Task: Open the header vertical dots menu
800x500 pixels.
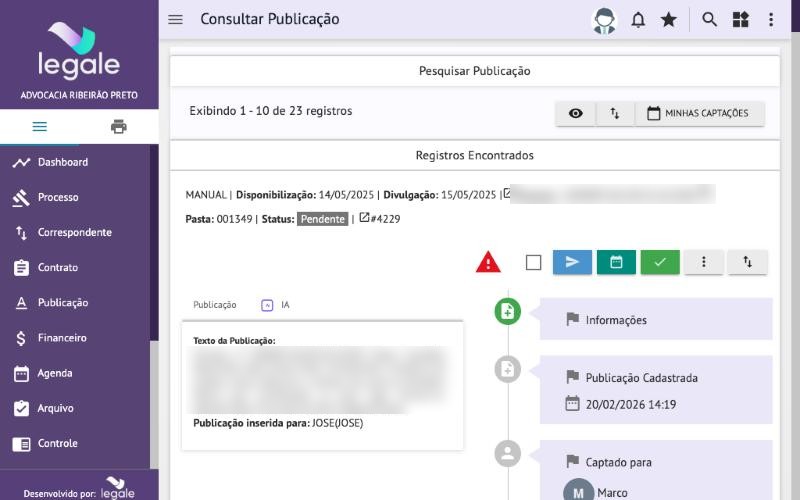Action: 771,20
